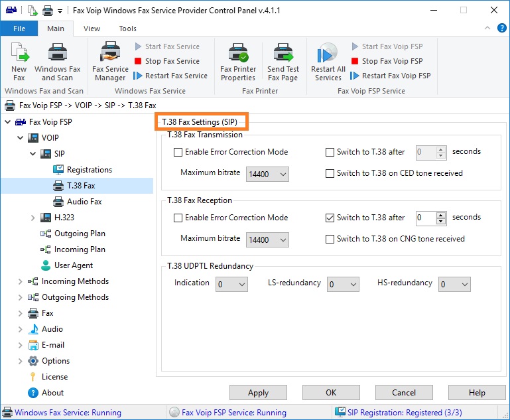This screenshot has height=420, width=510.
Task: Click the Cancel button
Action: click(404, 393)
